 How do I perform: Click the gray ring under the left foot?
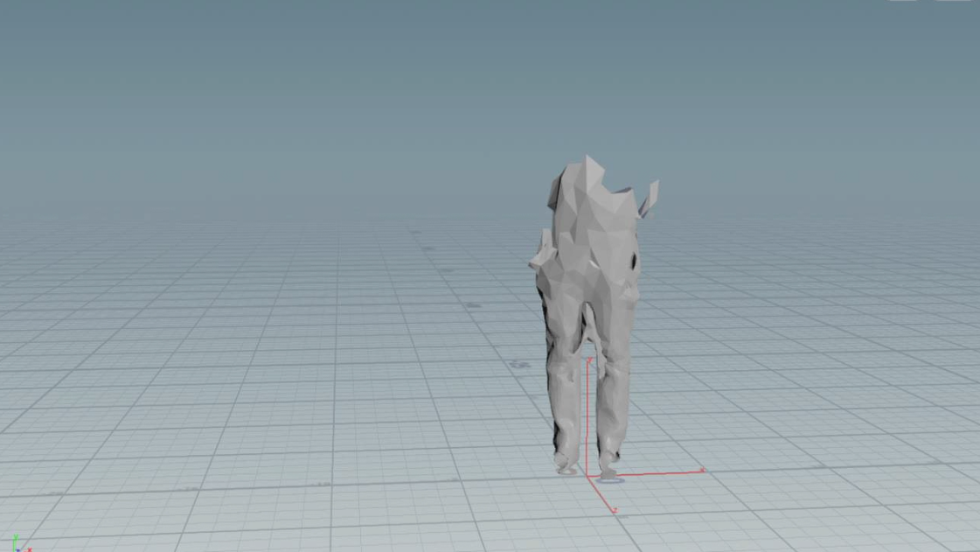coord(566,472)
